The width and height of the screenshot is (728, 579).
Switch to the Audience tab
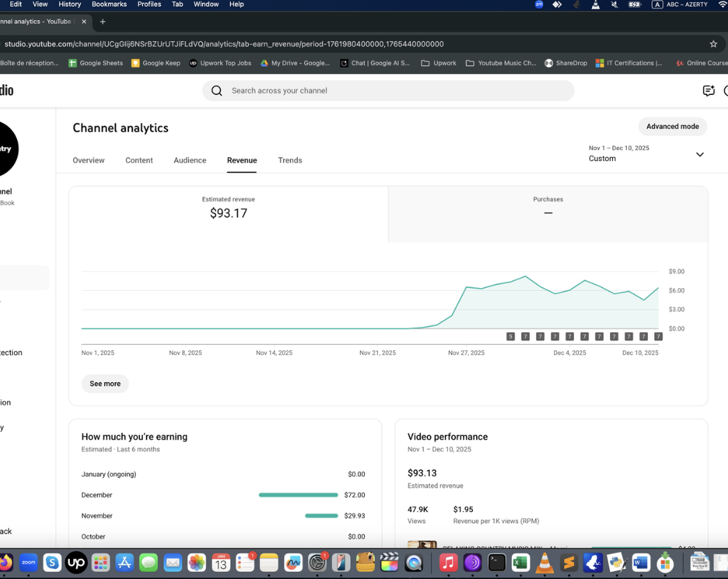[x=190, y=160]
